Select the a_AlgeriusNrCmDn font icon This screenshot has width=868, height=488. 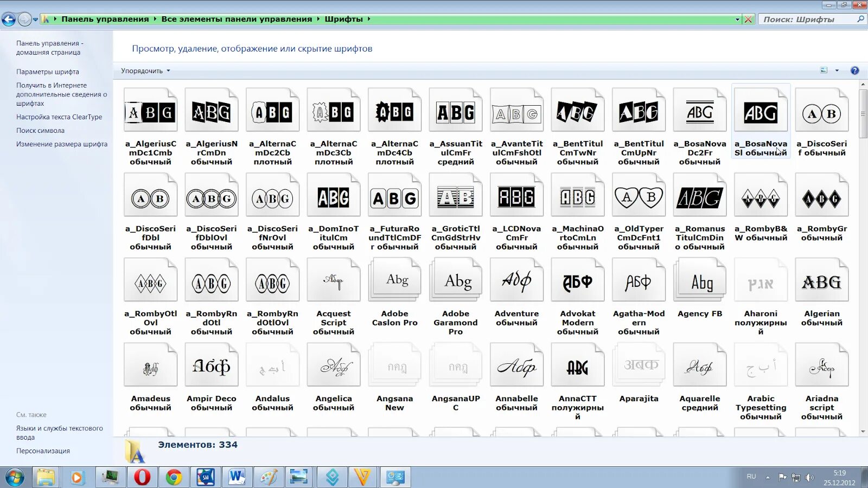pos(212,110)
